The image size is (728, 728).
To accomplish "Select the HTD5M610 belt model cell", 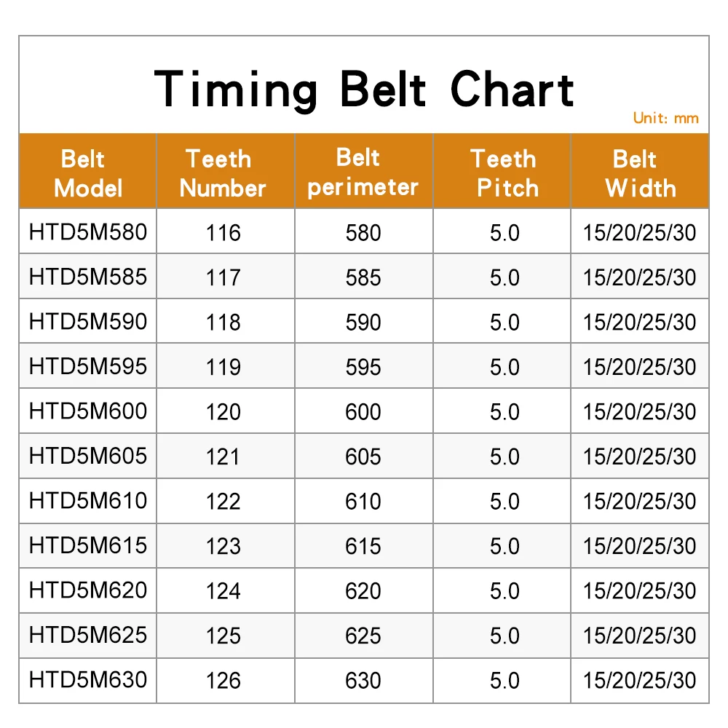I will 88,501.
